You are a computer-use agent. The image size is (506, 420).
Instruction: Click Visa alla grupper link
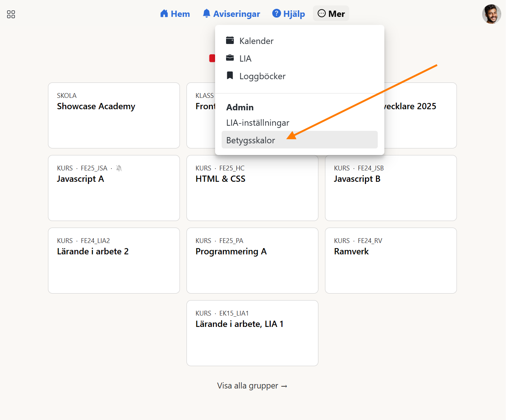pyautogui.click(x=252, y=386)
